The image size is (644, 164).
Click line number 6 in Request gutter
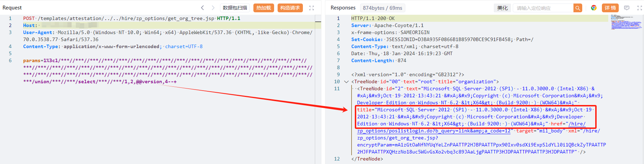point(10,60)
